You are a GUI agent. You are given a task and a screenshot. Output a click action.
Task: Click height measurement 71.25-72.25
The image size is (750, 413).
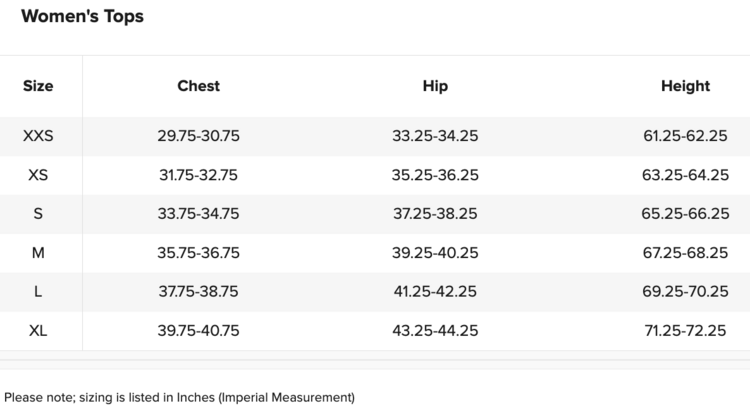[685, 331]
